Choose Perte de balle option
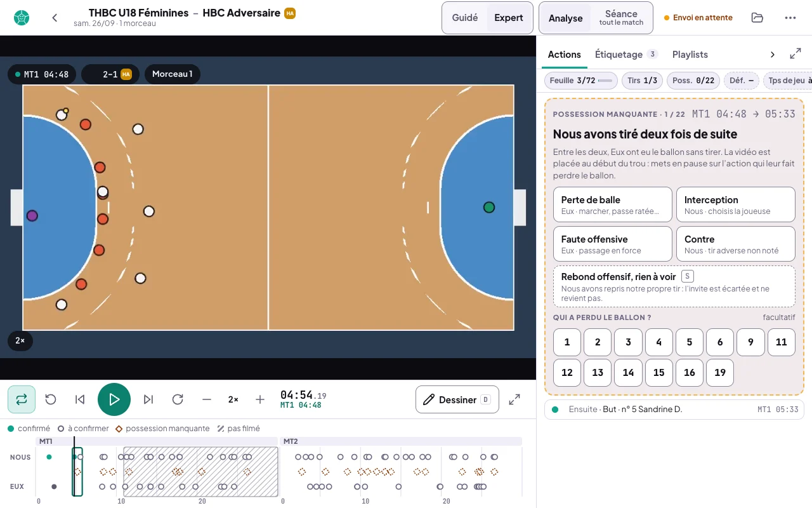812x508 pixels. pos(613,204)
